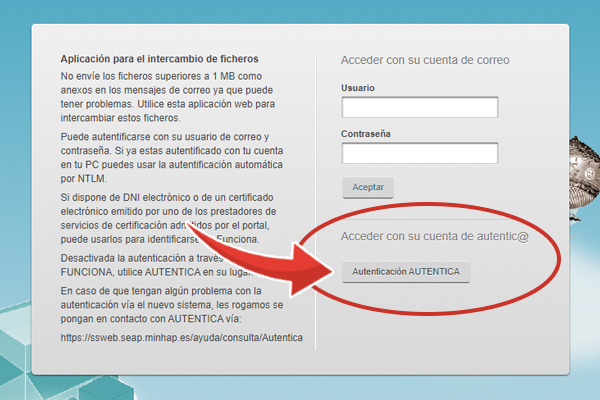This screenshot has height=400, width=600.
Task: Open the Autenticación AUTENTICA button
Action: 406,272
